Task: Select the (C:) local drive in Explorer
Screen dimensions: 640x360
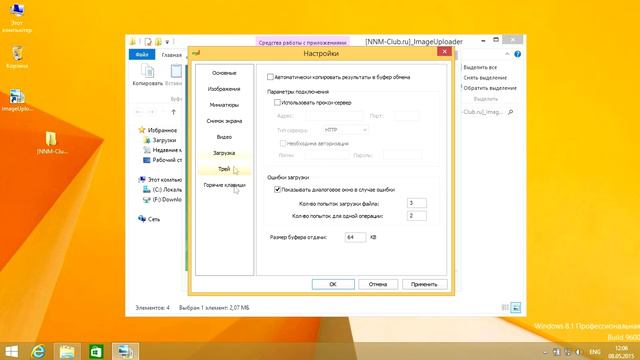Action: tap(162, 189)
